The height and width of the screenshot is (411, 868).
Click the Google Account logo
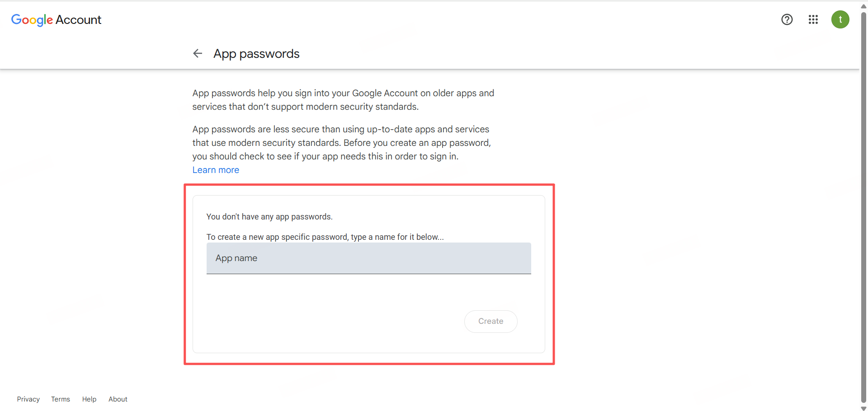click(56, 20)
